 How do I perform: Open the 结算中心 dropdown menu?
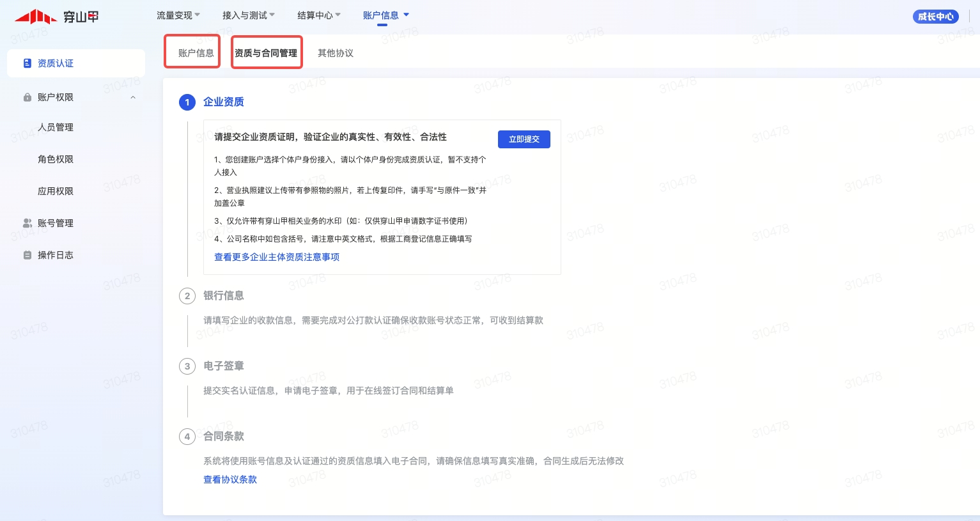(x=318, y=15)
